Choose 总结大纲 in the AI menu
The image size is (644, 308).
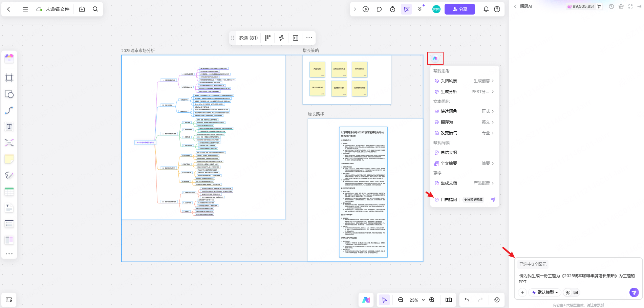point(449,153)
